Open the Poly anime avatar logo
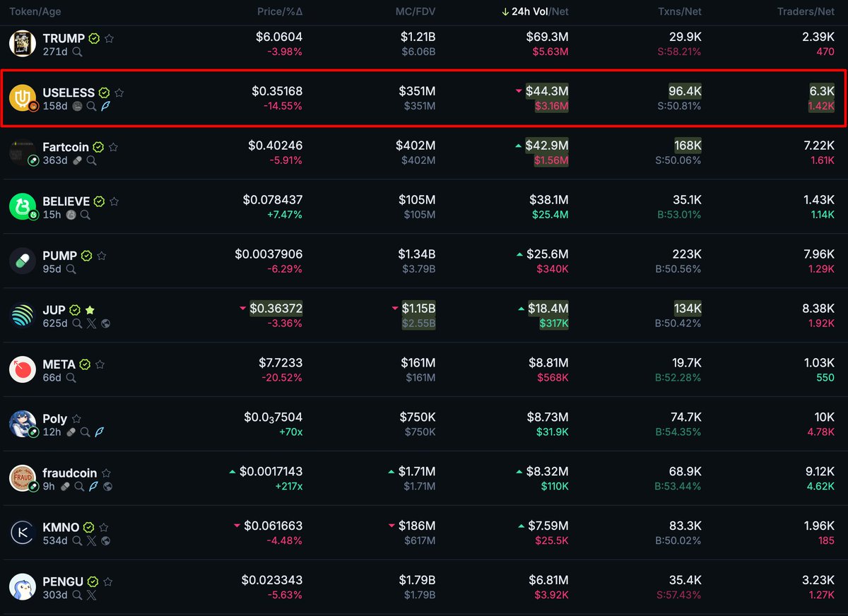 pyautogui.click(x=23, y=424)
